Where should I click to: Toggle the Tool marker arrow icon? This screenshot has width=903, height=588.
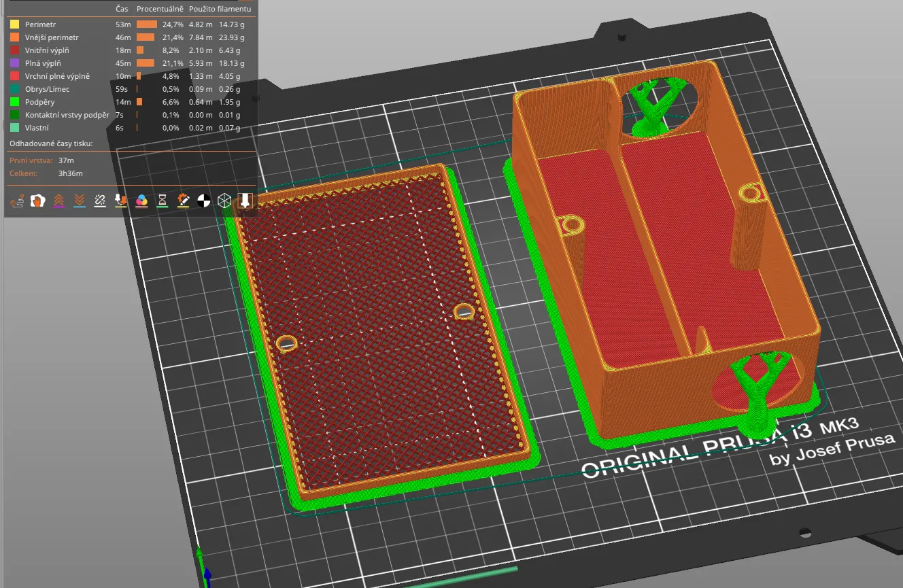tap(245, 201)
